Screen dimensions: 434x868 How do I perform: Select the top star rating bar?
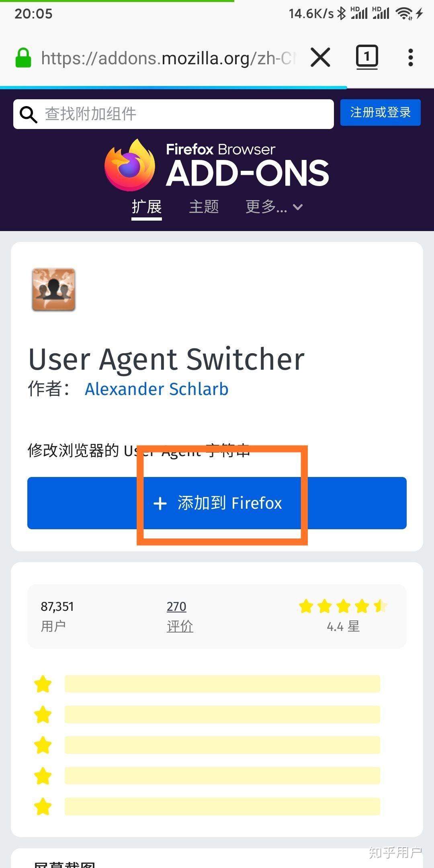point(222,684)
